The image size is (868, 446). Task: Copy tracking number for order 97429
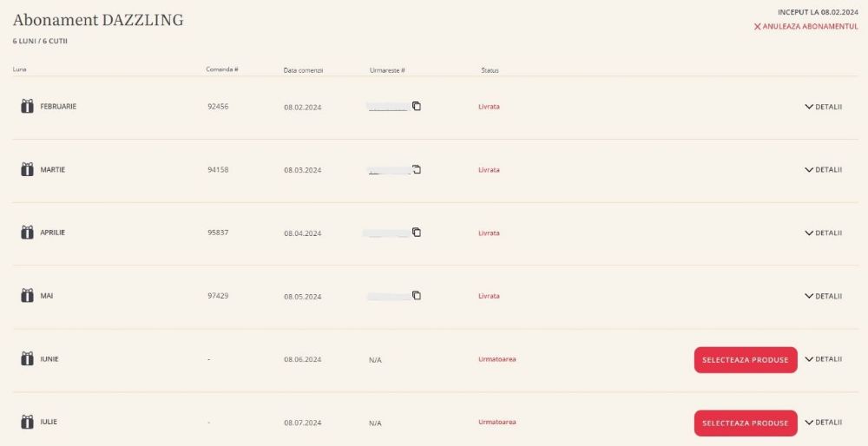pyautogui.click(x=417, y=296)
